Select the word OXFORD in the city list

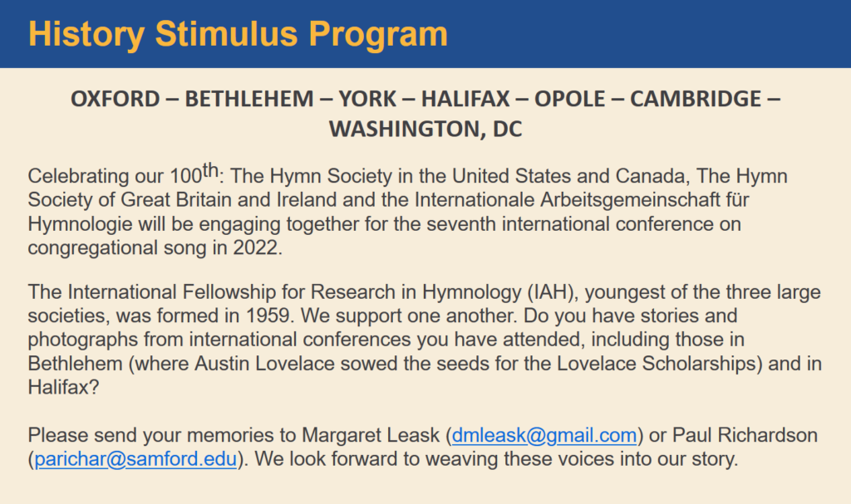[x=115, y=99]
